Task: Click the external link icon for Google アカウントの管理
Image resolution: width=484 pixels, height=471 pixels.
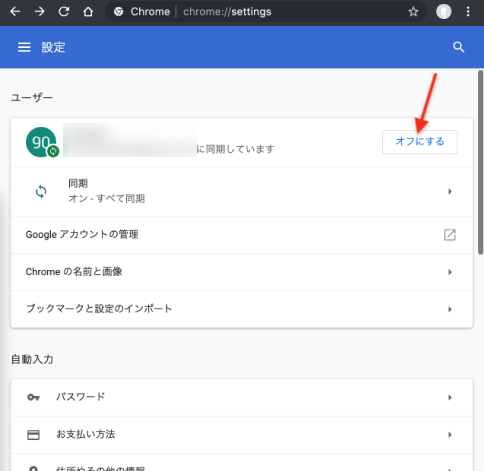Action: pyautogui.click(x=450, y=235)
